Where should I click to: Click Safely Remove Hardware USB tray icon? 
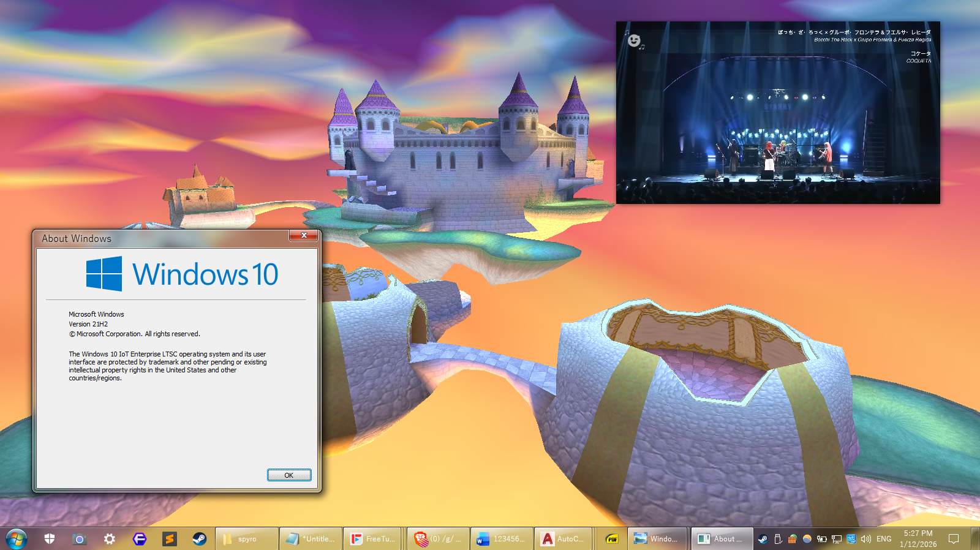(x=778, y=539)
